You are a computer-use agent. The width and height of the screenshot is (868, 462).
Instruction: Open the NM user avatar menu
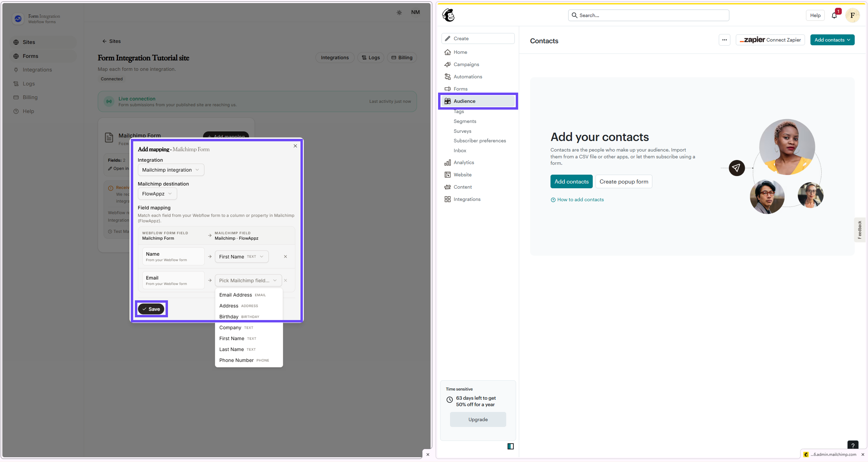click(x=415, y=12)
